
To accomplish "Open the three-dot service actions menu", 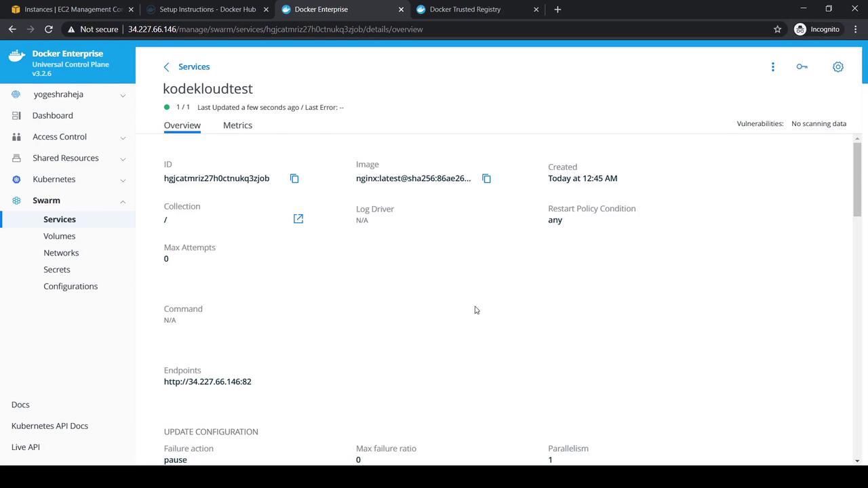I will pyautogui.click(x=772, y=66).
